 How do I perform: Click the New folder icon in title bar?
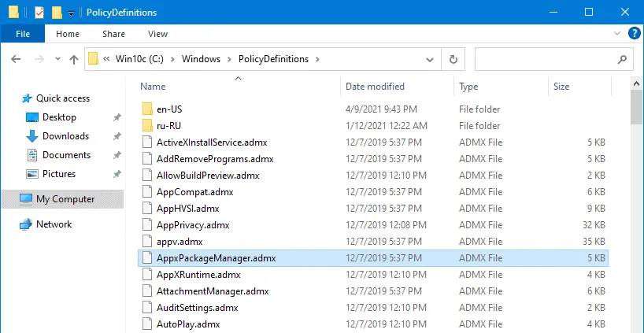click(x=57, y=13)
